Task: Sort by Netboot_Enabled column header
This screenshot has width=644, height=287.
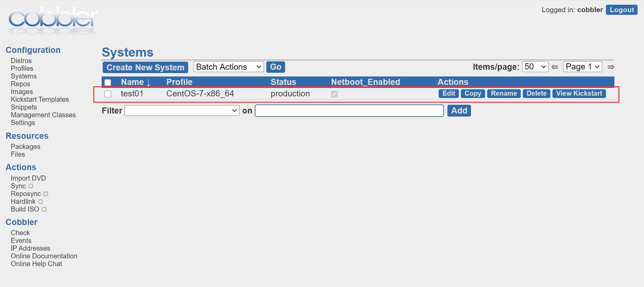Action: coord(366,82)
